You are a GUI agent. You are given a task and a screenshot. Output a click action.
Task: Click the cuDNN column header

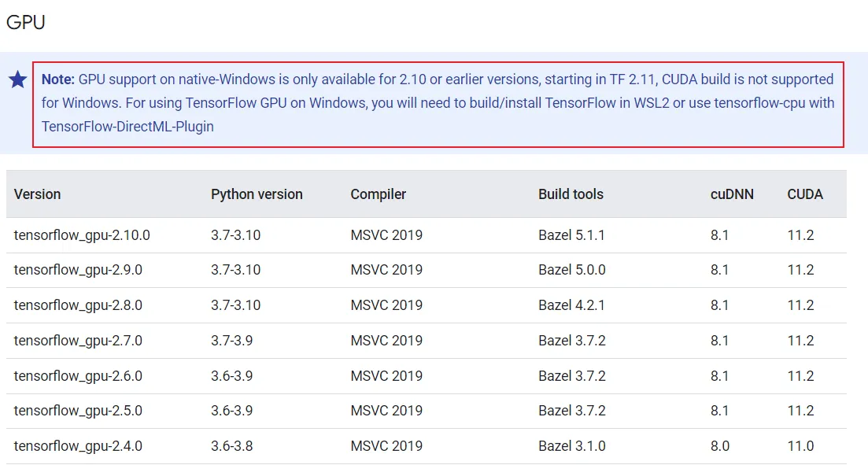(732, 194)
